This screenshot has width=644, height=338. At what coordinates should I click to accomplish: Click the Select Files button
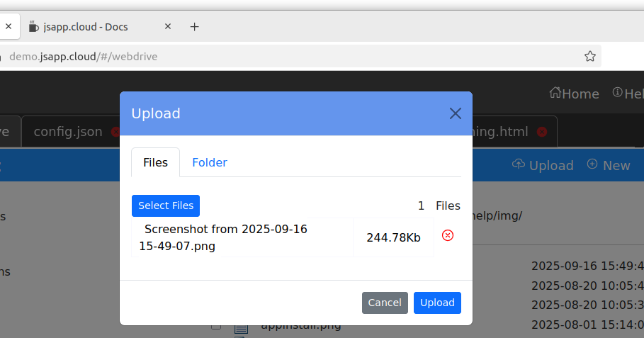[x=166, y=205]
